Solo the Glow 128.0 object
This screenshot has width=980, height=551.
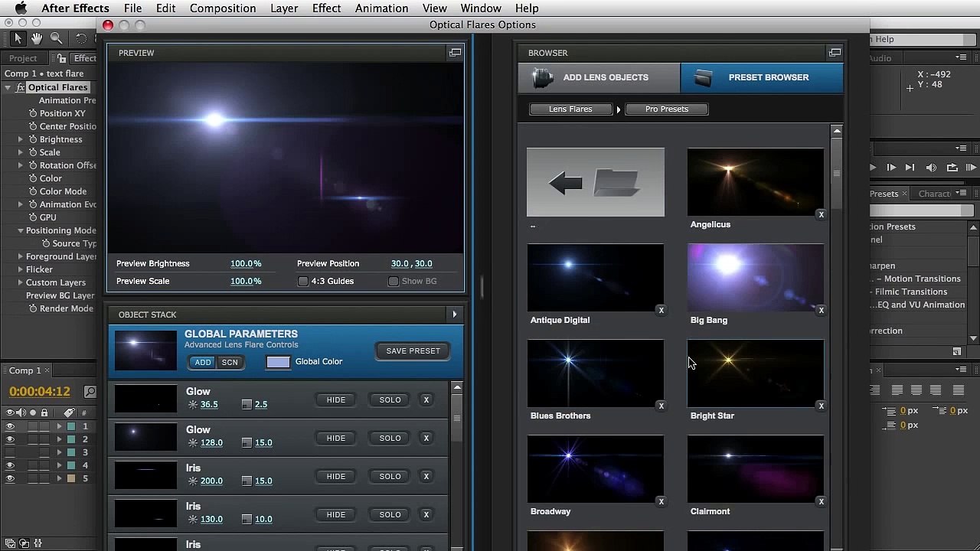click(390, 438)
